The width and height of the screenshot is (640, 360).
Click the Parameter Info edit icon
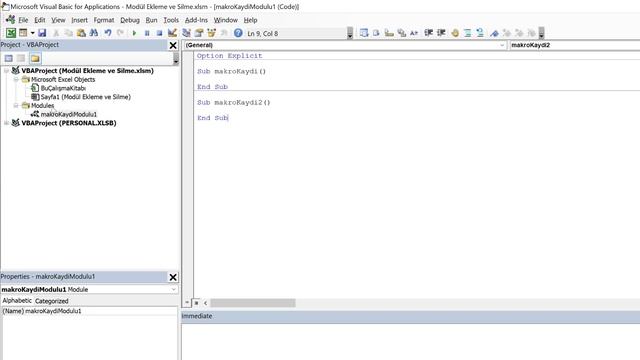pos(402,33)
